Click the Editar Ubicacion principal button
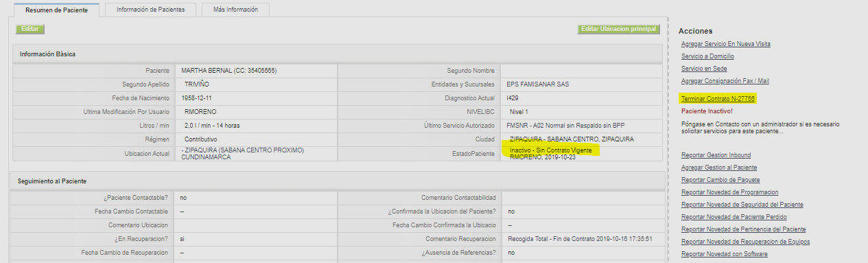 coord(619,30)
